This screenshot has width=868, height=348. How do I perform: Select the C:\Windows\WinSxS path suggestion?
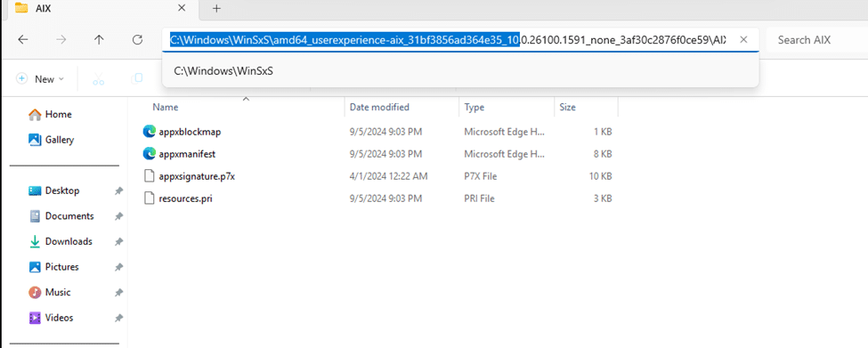460,71
